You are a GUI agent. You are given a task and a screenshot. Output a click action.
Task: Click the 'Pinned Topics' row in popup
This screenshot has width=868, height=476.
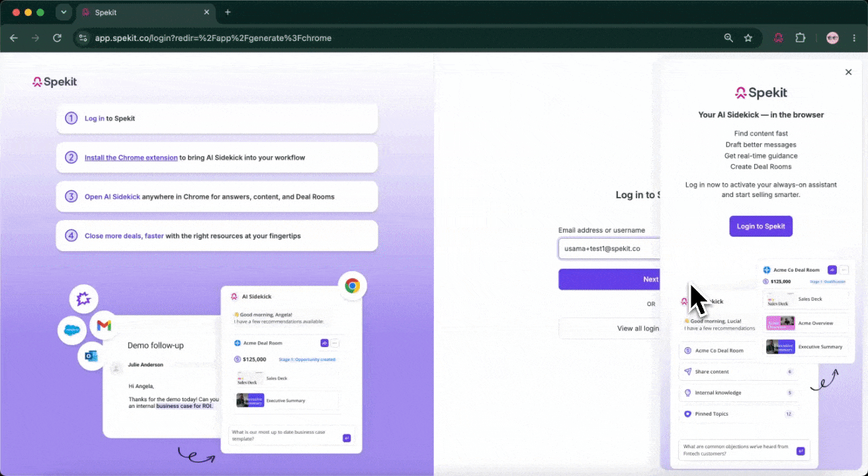click(x=738, y=414)
